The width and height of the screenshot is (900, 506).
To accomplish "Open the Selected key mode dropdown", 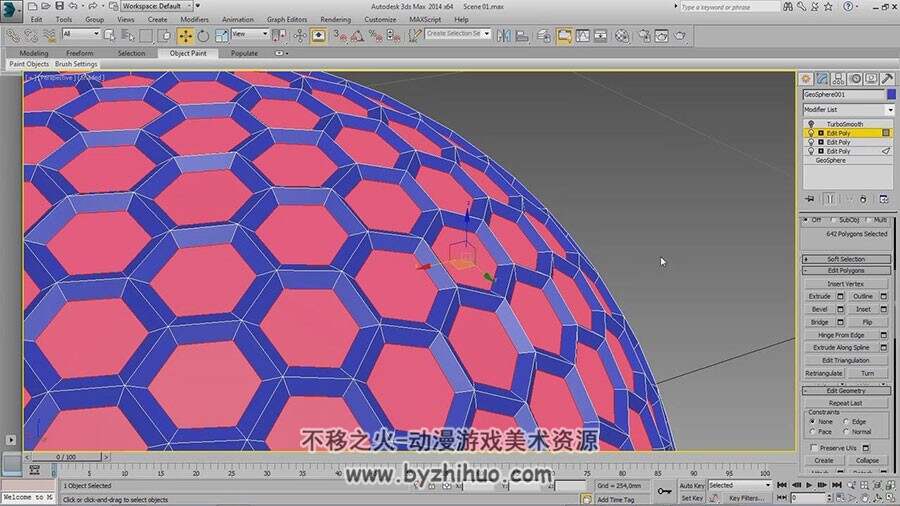I will pos(739,485).
